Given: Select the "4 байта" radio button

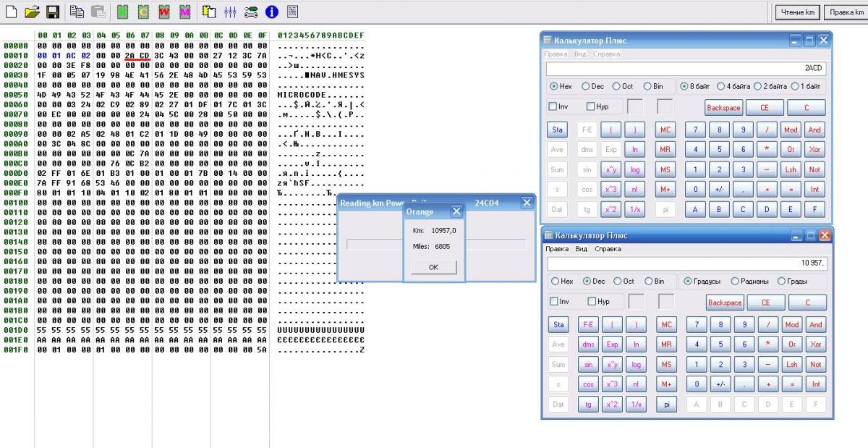Looking at the screenshot, I should tap(720, 86).
